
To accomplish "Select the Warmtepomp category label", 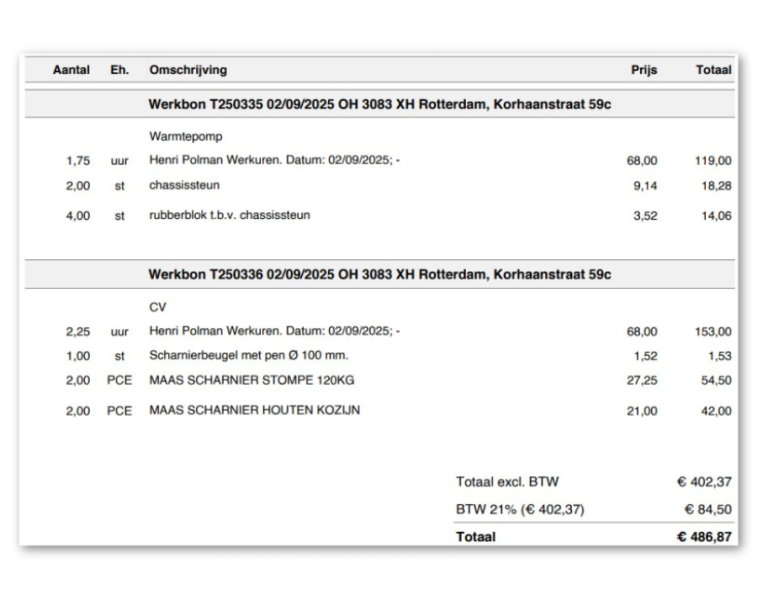I will 181,138.
